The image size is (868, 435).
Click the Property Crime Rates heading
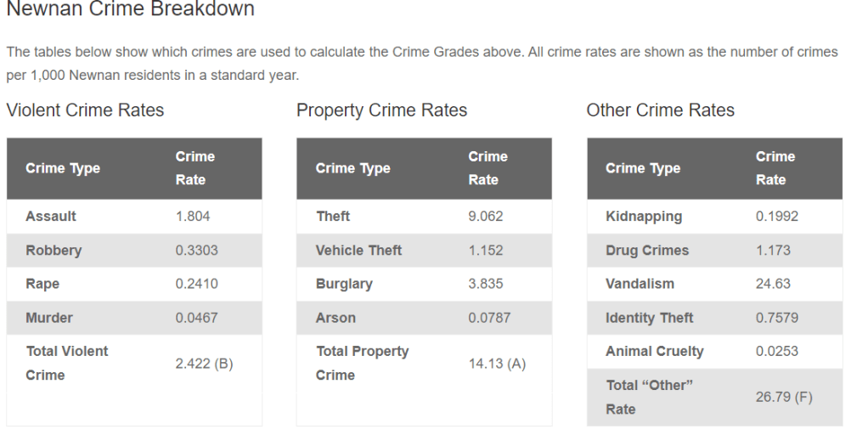(x=381, y=110)
